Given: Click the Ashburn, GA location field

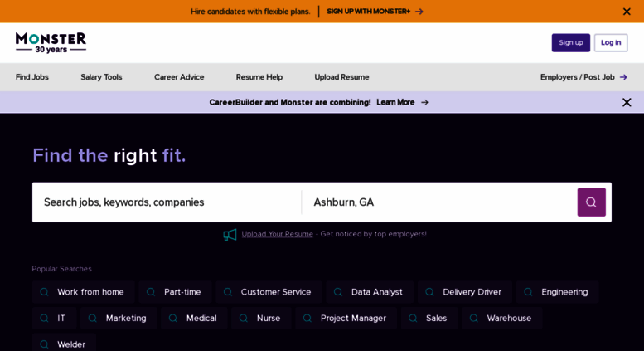Looking at the screenshot, I should click(x=439, y=202).
